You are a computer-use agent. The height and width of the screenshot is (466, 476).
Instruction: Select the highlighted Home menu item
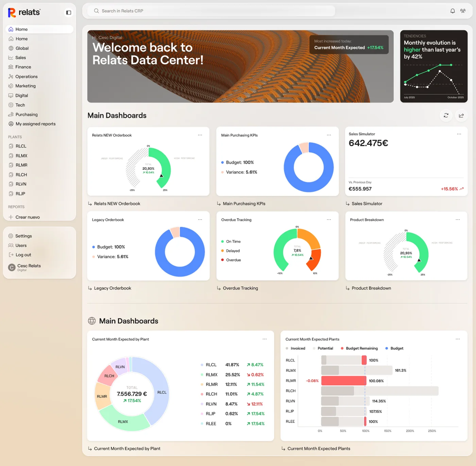tap(39, 29)
